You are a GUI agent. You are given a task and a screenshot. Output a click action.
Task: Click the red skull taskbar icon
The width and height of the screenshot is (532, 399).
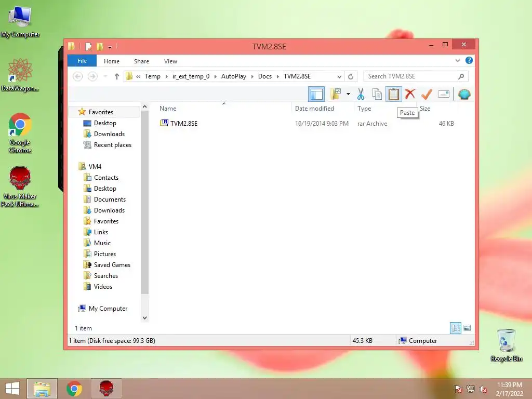point(106,389)
